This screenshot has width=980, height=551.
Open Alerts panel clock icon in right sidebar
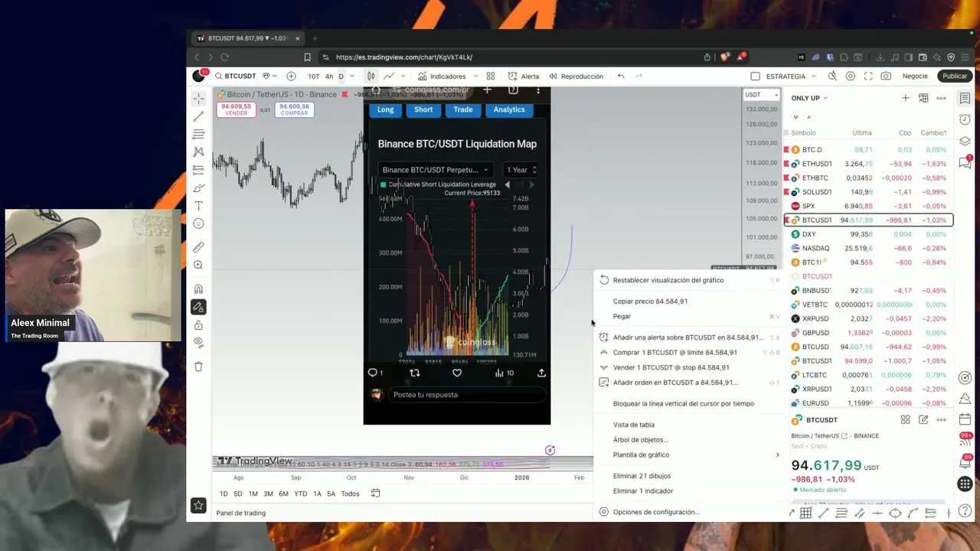(x=965, y=119)
